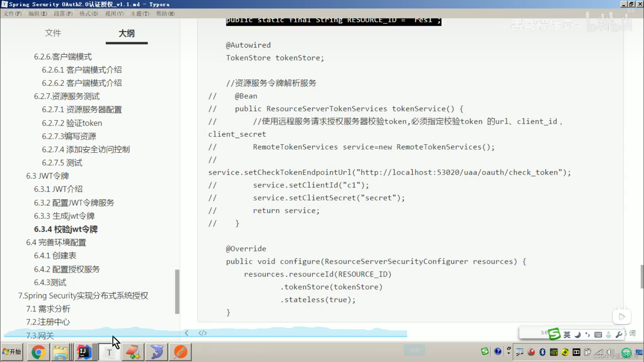The width and height of the screenshot is (644, 362).
Task: Click the blue help question mark icon
Action: click(x=498, y=351)
